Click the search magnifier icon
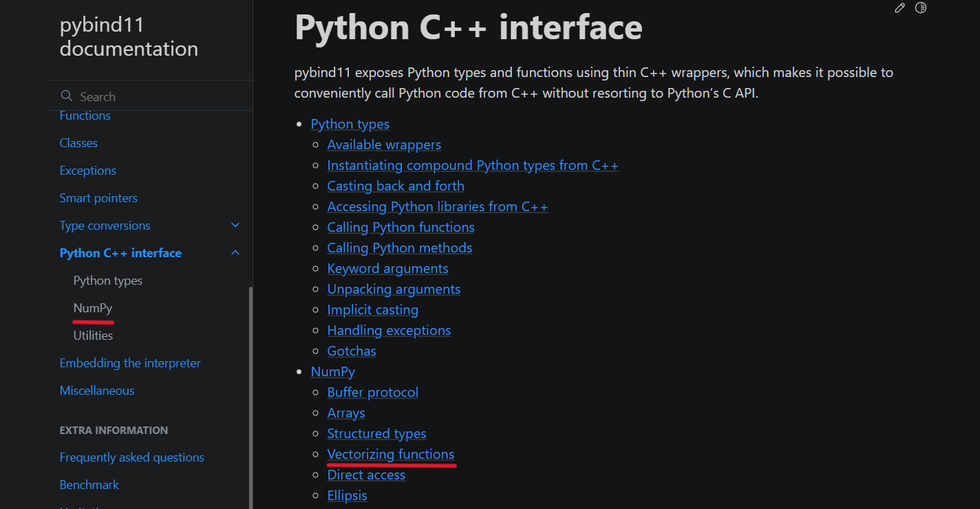Viewport: 980px width, 509px height. point(66,96)
